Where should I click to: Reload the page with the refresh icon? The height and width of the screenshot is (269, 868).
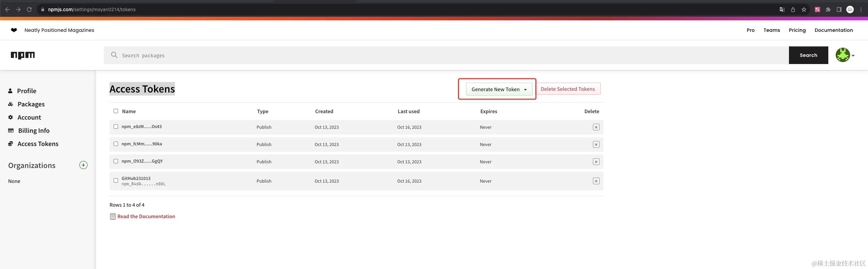point(29,9)
